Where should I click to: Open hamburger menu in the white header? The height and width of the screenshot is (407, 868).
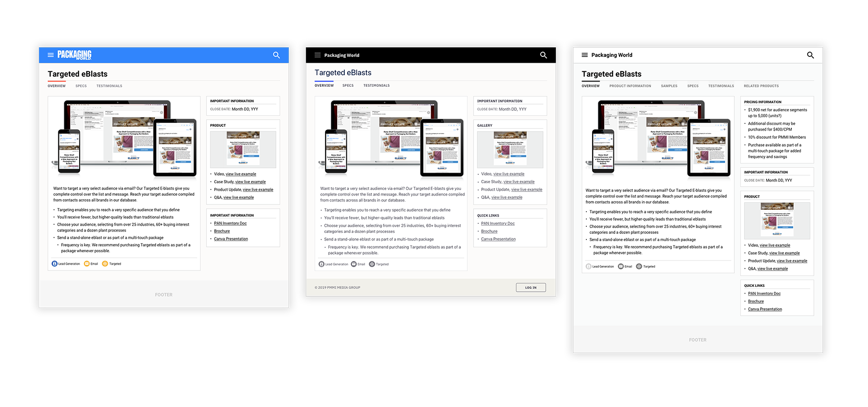[584, 55]
